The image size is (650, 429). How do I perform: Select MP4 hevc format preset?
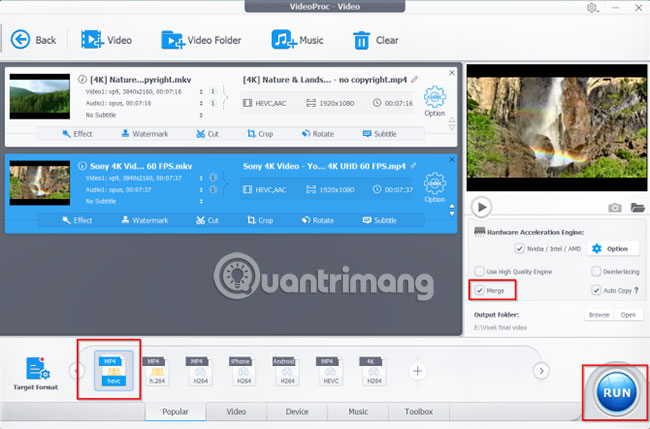coord(114,371)
